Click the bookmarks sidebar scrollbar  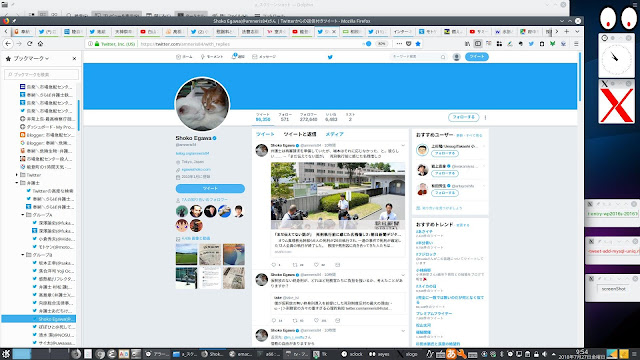78,115
